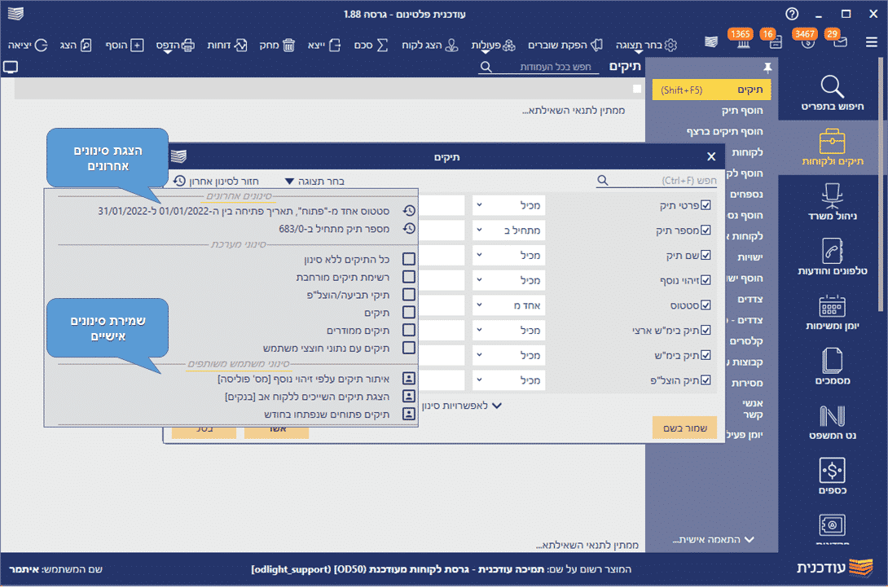This screenshot has width=888, height=588.
Task: Uncheck the תיק בימ"ש ארצי checkbox
Action: [x=706, y=330]
